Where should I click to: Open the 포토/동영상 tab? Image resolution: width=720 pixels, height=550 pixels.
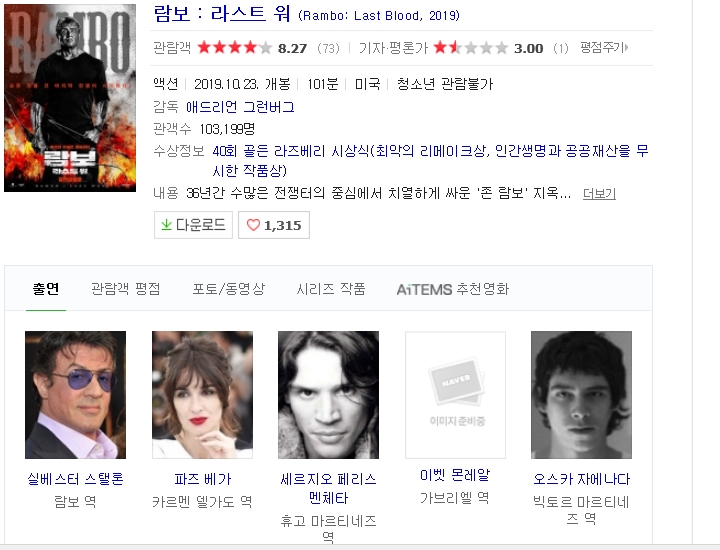click(x=228, y=289)
